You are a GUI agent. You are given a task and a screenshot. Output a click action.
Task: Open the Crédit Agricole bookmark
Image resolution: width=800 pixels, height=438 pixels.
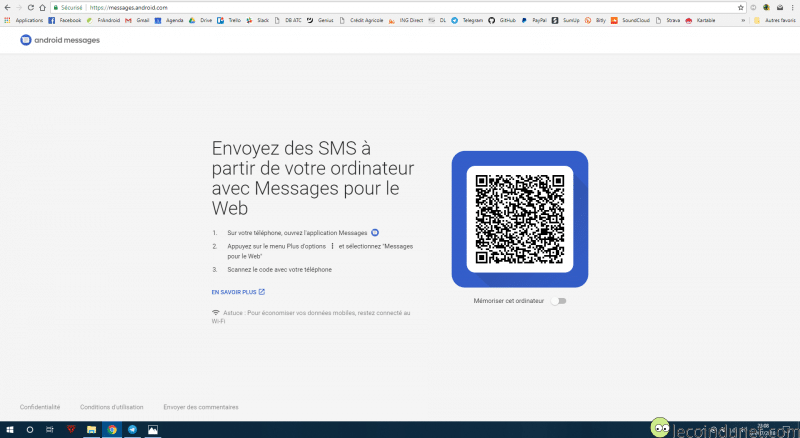click(361, 20)
